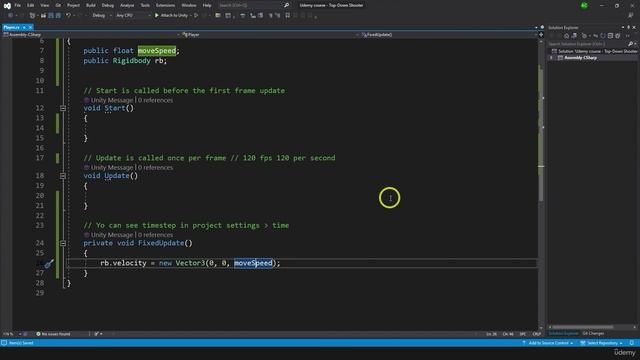Click the Save toolbar icon
Screen dimensions: 640x360
click(51, 15)
